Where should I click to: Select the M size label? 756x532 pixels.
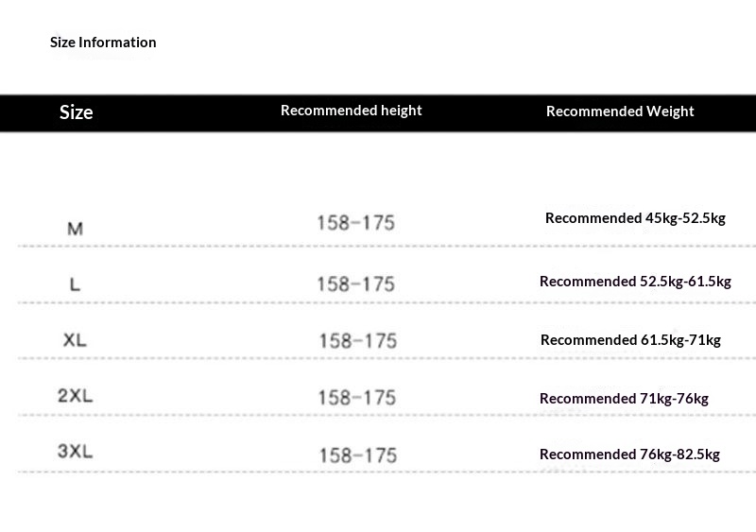click(x=76, y=229)
